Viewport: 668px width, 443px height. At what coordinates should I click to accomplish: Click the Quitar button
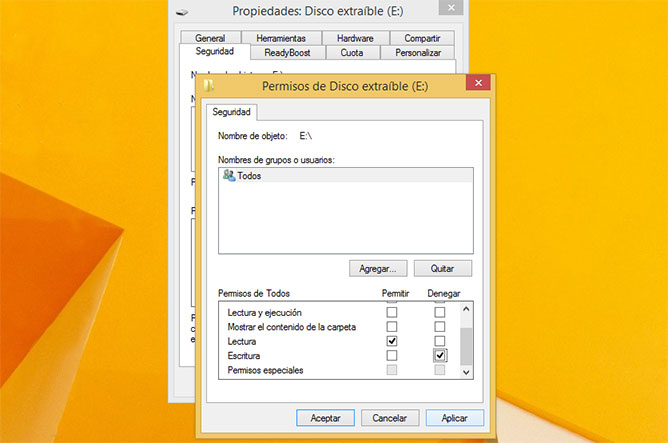(x=443, y=268)
